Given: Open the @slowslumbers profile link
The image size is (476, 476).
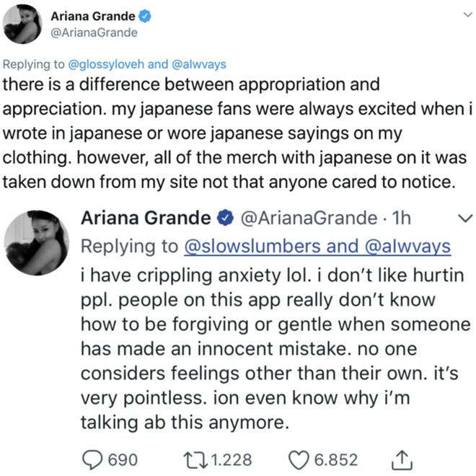Looking at the screenshot, I should [x=252, y=246].
